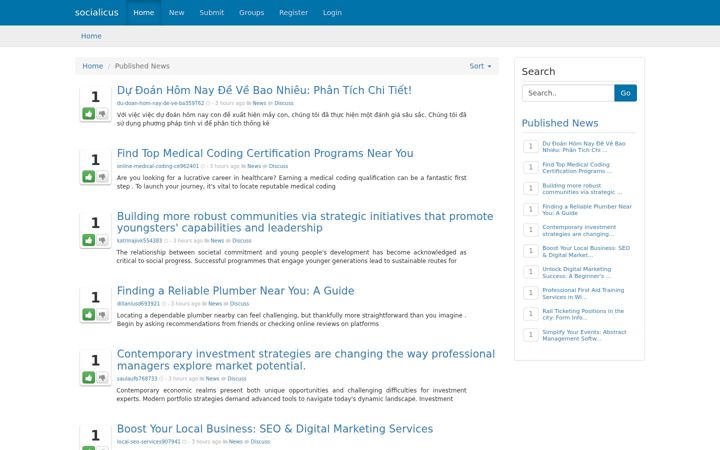Image resolution: width=720 pixels, height=450 pixels.
Task: Open sidebar link Building more robust communities
Action: (582, 189)
